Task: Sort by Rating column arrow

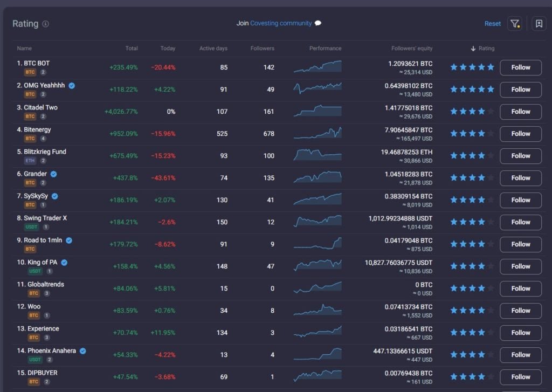Action: click(x=473, y=49)
